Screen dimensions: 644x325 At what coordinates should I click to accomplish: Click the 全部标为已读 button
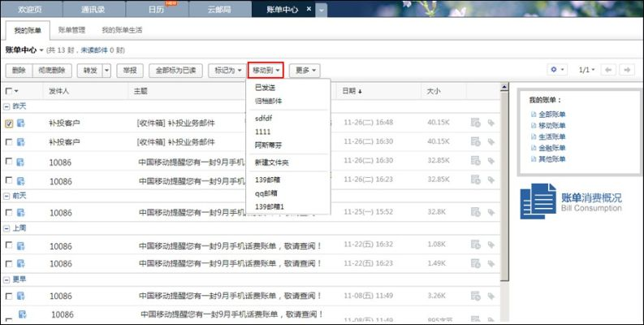(x=175, y=70)
